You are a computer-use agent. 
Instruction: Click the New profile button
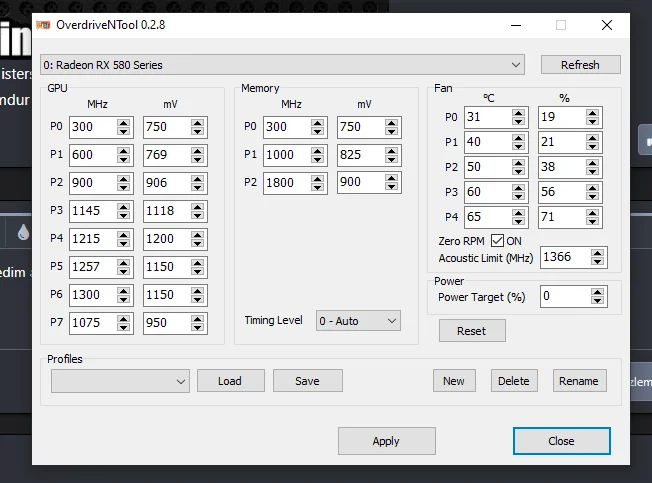pos(454,381)
